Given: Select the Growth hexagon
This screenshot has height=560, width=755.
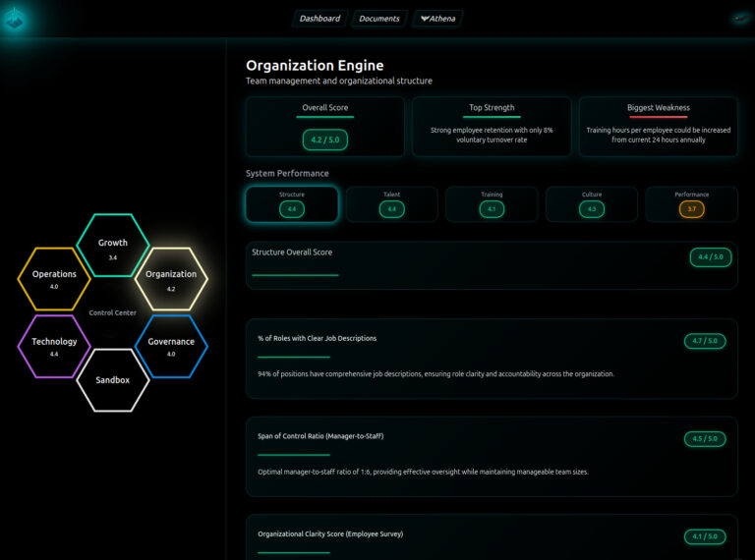Looking at the screenshot, I should (x=113, y=246).
